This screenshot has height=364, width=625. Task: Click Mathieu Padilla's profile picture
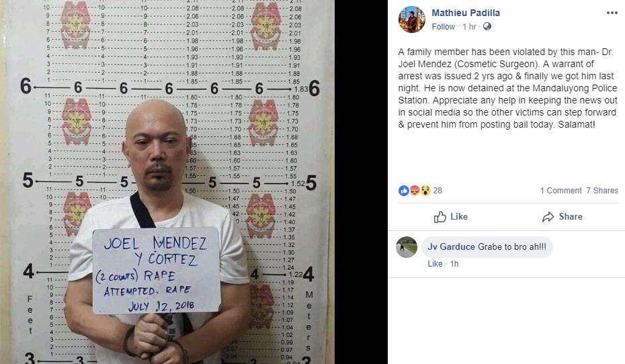(412, 19)
